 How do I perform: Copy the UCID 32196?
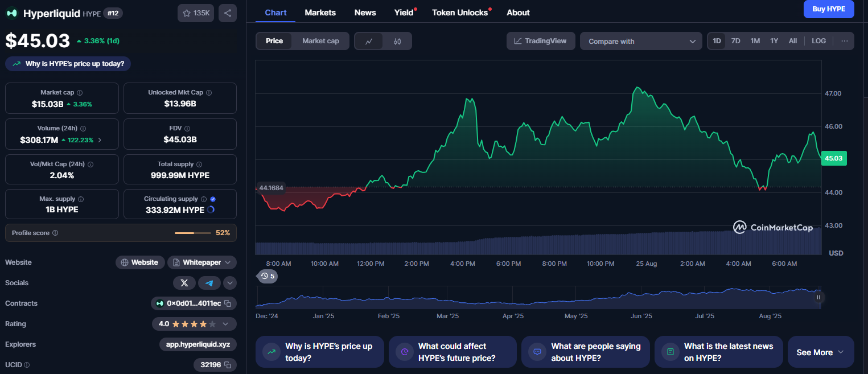tap(228, 365)
